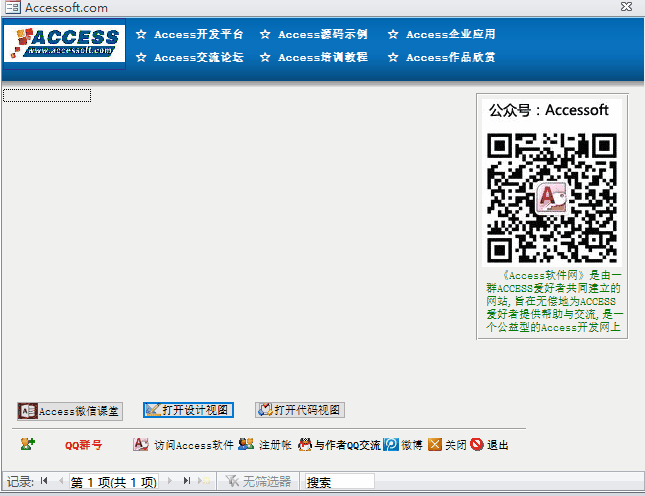Go to last record in navigation bar
The image size is (645, 496).
click(187, 480)
